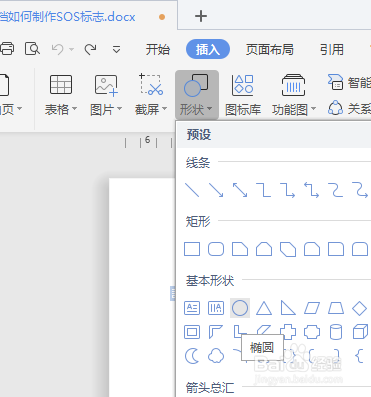This screenshot has width=371, height=397.
Task: Expand the 图片 dropdown arrow
Action: click(119, 109)
